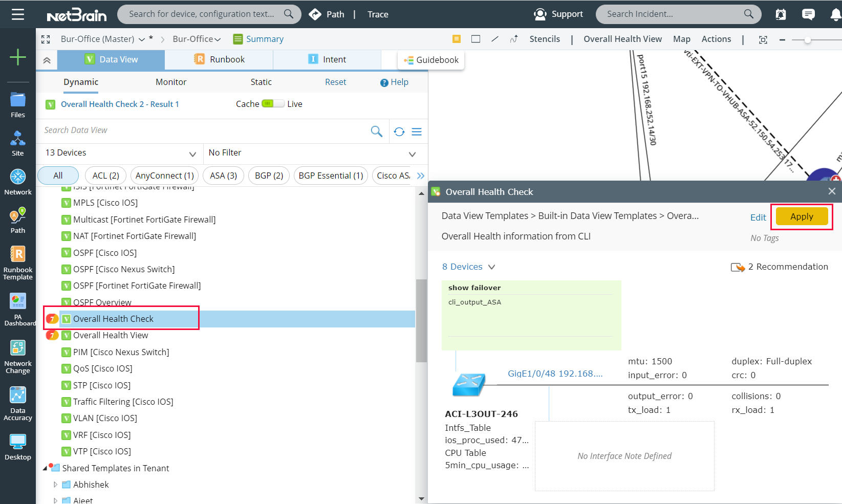Click the Search Incident input field
The image size is (842, 504).
[x=676, y=14]
